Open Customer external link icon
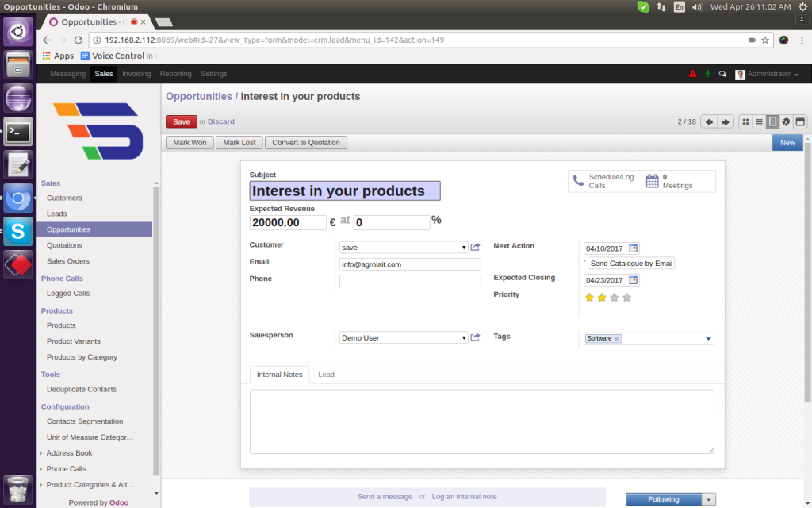Image resolution: width=812 pixels, height=508 pixels. [x=476, y=248]
